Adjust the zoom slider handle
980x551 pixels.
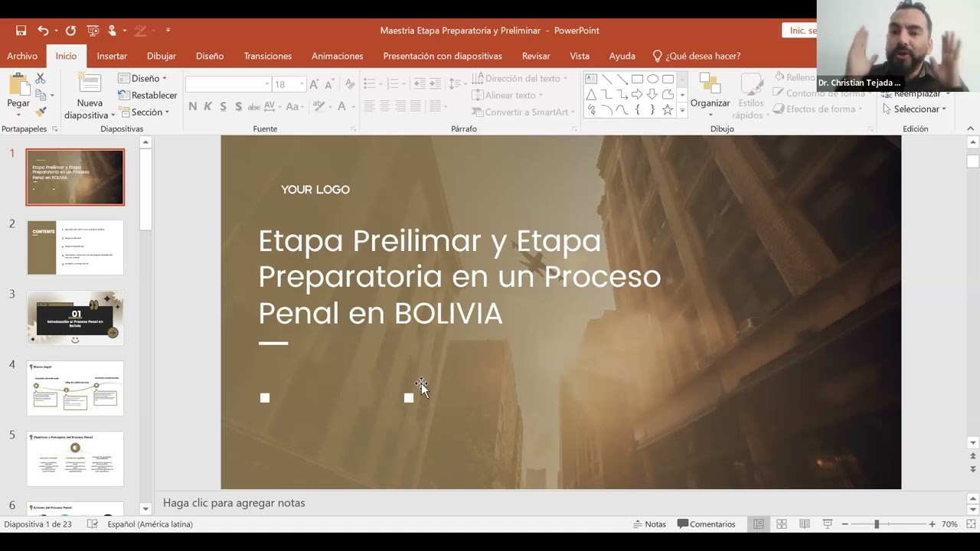(877, 524)
